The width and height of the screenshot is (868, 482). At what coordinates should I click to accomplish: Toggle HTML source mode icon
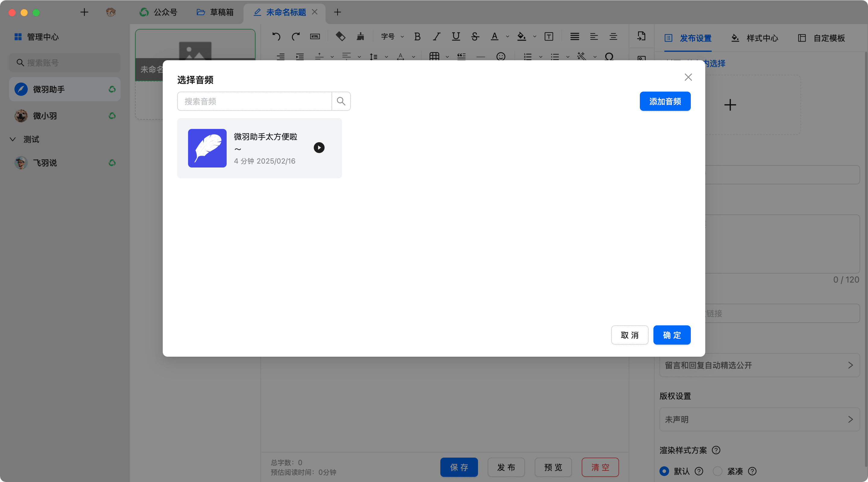315,36
